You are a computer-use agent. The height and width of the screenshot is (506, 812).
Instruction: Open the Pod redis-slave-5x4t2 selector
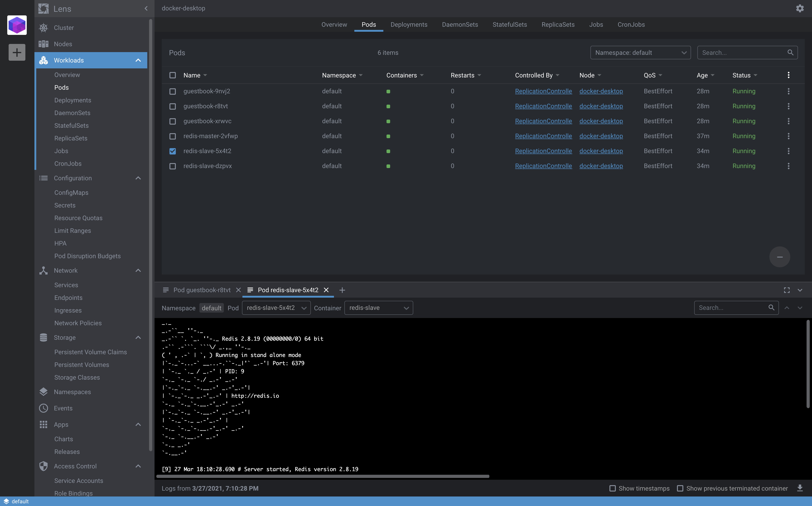click(276, 308)
